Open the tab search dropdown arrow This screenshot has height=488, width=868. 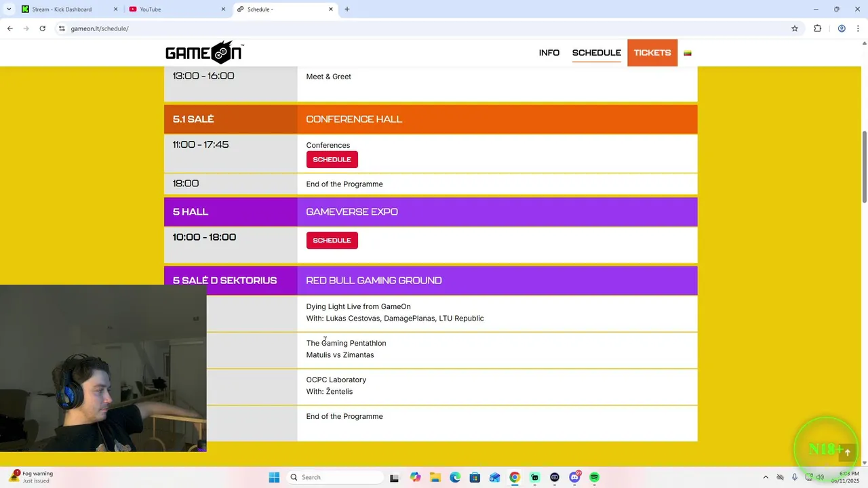coord(9,9)
